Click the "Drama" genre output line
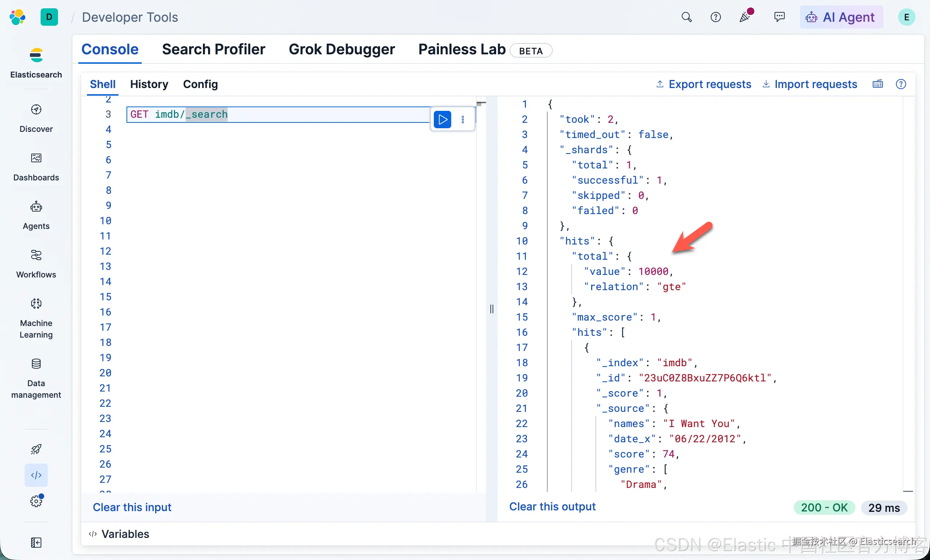Viewport: 930px width, 560px height. [644, 484]
